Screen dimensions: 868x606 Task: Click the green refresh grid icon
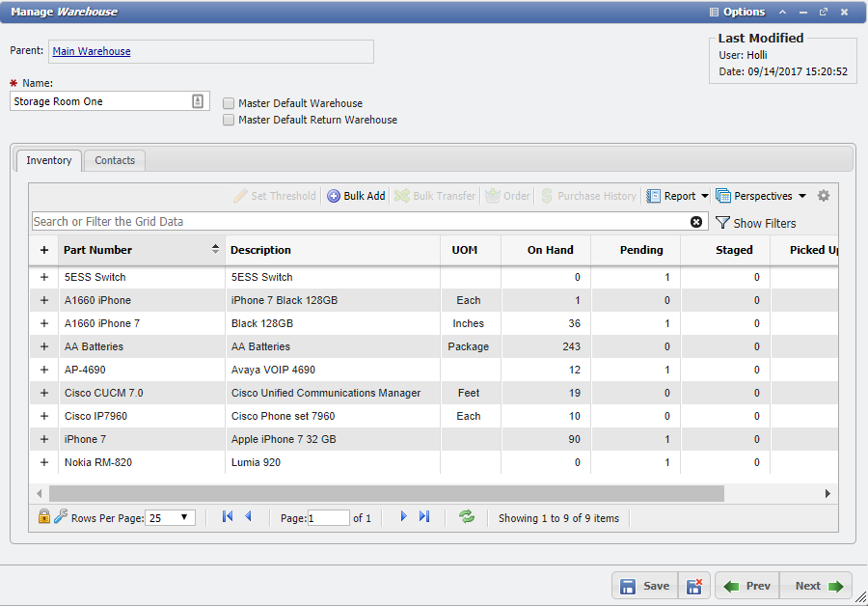point(467,517)
